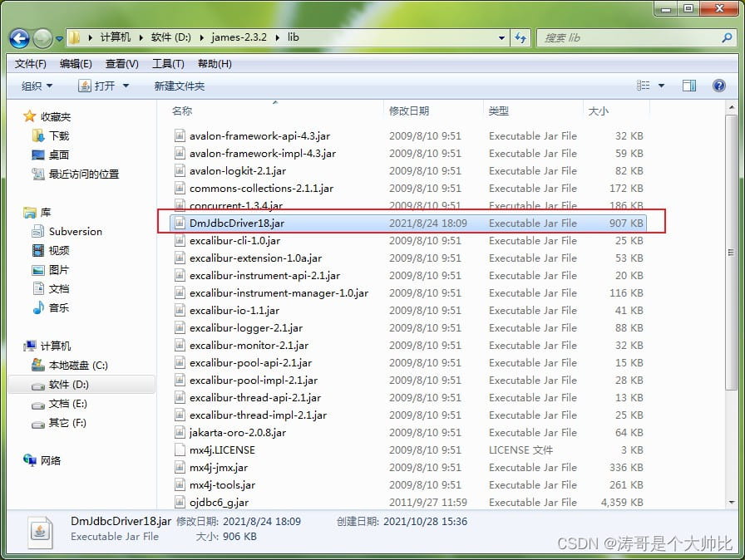This screenshot has width=745, height=560.
Task: Click jar icon of avalon-framework-impl-4.3.jar
Action: pos(180,153)
